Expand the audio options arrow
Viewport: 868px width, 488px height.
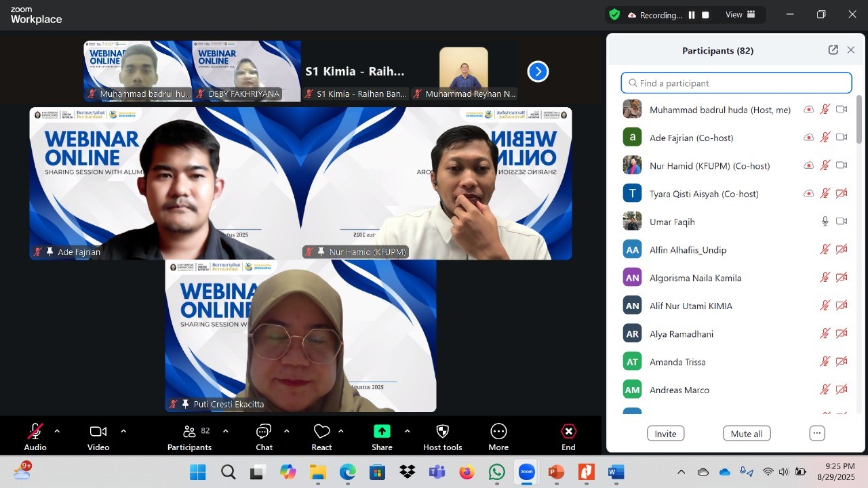pos(57,431)
